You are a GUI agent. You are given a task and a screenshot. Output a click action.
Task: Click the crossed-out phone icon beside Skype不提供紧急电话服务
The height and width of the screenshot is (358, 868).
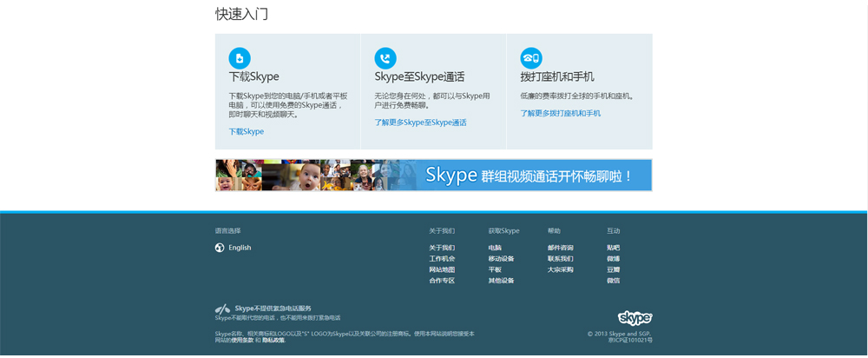pyautogui.click(x=222, y=308)
